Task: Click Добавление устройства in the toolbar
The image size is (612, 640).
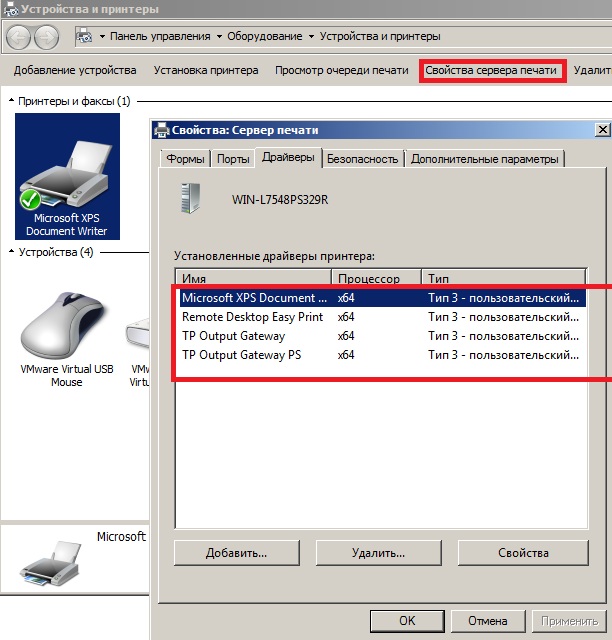Action: [x=75, y=70]
